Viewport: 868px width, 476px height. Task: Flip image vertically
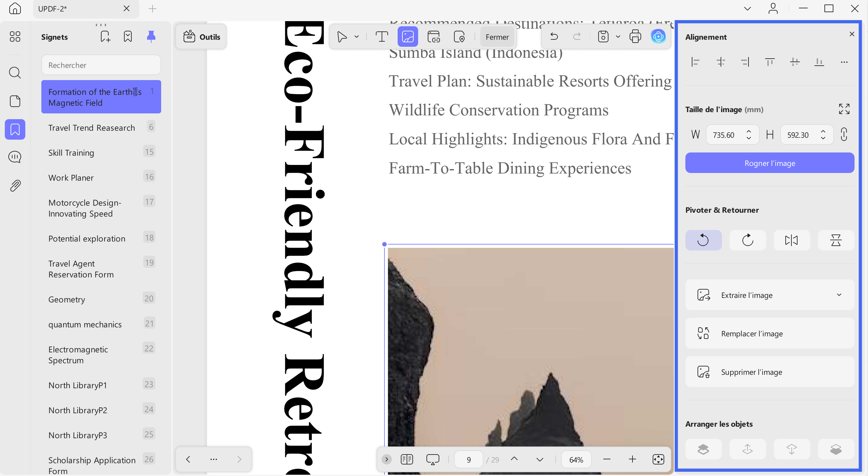tap(836, 240)
